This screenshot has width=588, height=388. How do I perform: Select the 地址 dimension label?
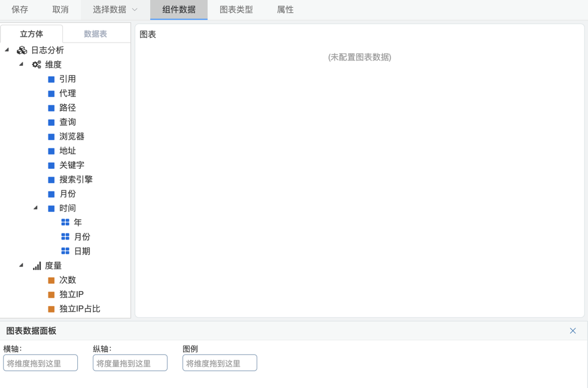point(68,151)
